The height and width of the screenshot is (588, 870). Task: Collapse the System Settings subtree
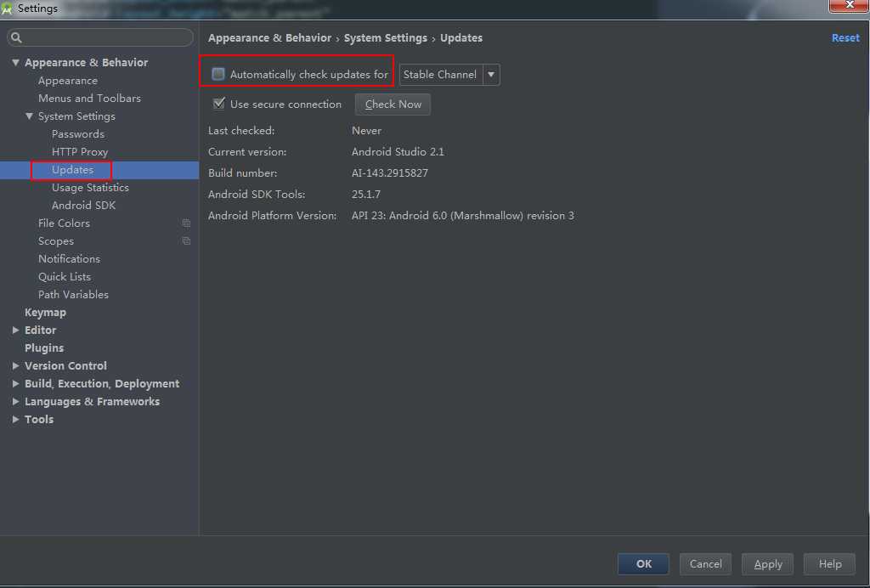pyautogui.click(x=29, y=116)
